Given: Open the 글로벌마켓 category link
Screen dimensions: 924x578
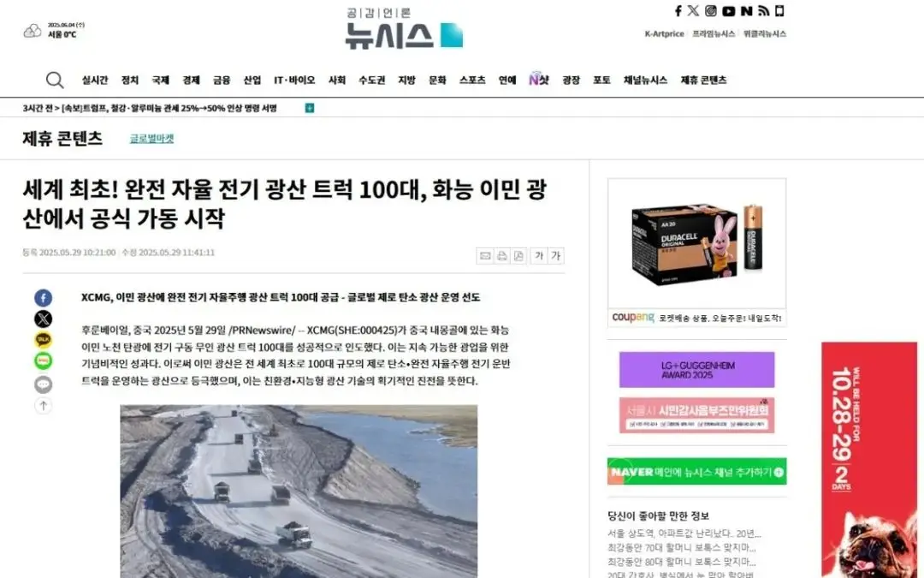Looking at the screenshot, I should click(x=152, y=139).
